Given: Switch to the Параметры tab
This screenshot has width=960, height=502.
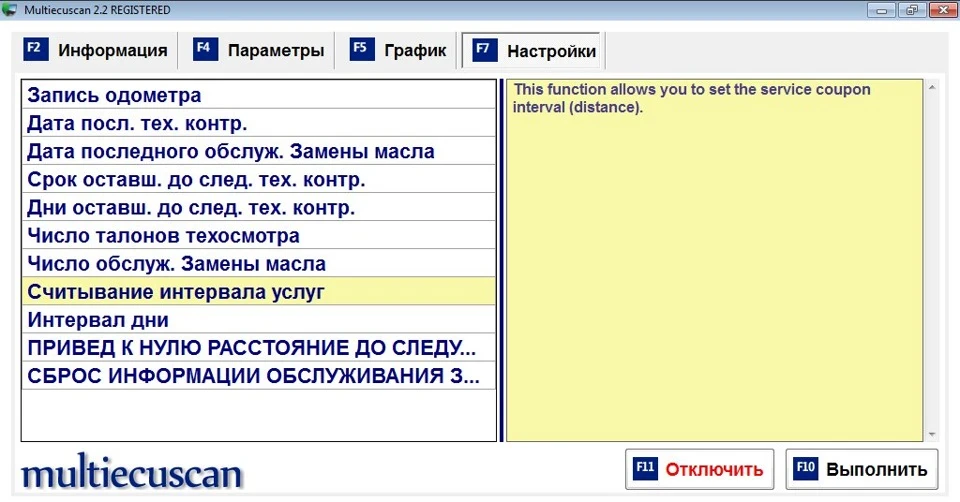Looking at the screenshot, I should [x=258, y=50].
